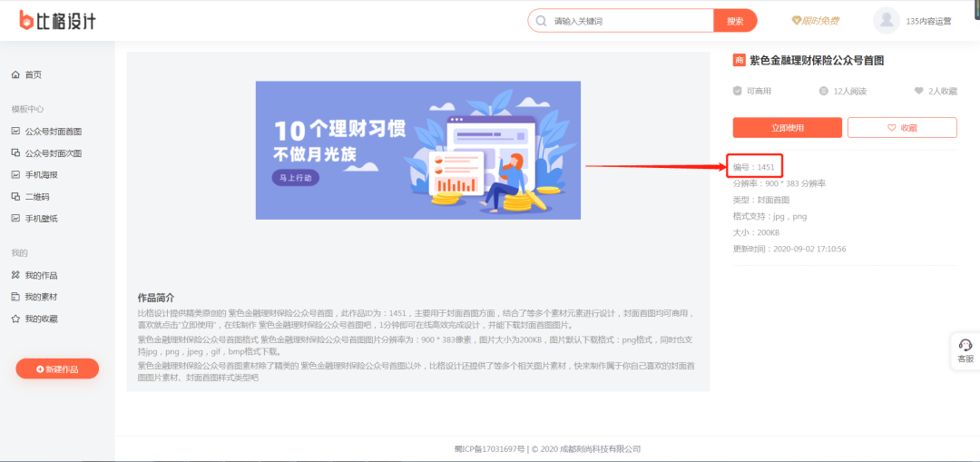This screenshot has width=980, height=462.
Task: Click the heart icon beside 2人收藏
Action: tap(918, 92)
